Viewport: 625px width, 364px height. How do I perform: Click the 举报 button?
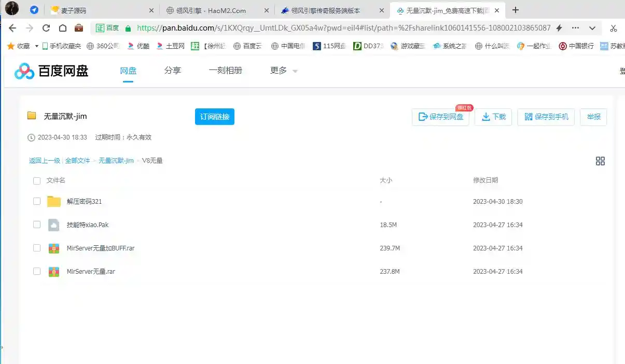(x=594, y=117)
